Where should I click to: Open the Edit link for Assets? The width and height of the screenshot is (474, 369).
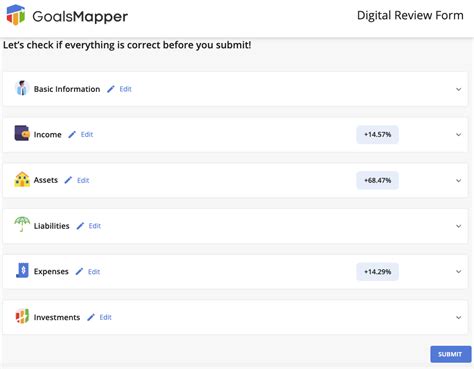tap(83, 180)
